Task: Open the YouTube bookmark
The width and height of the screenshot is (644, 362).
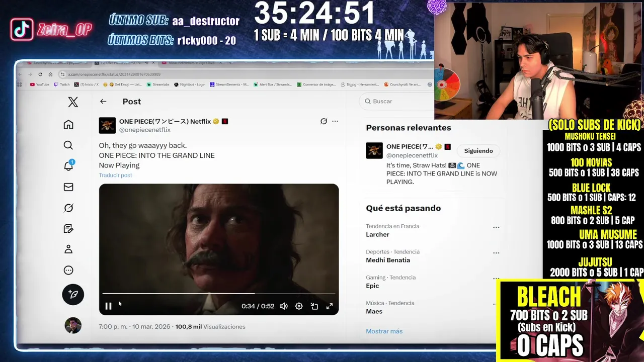Action: pos(40,84)
